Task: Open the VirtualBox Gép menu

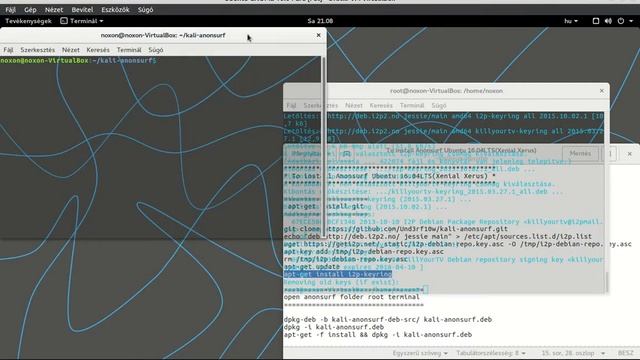Action: [30, 9]
